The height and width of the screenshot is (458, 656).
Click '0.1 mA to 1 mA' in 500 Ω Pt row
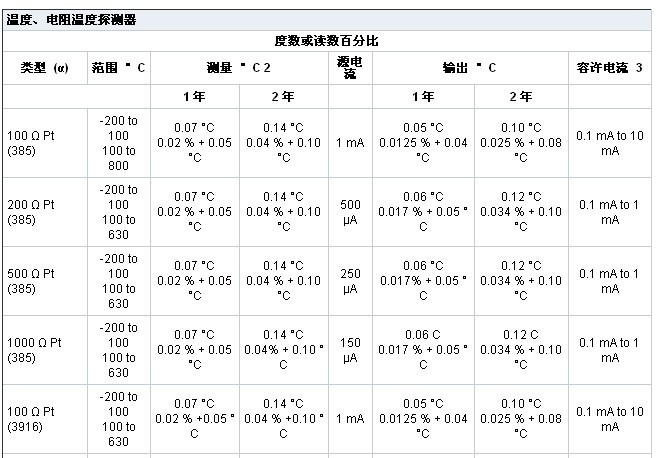[610, 281]
